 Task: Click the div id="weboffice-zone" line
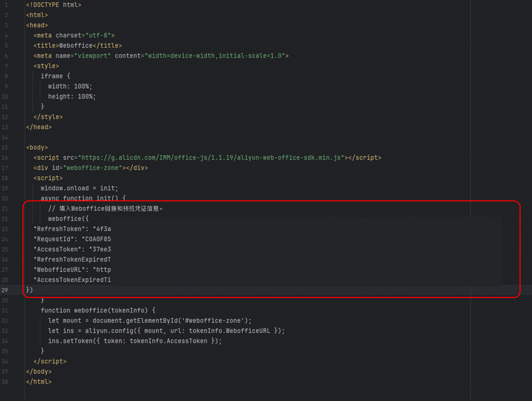pyautogui.click(x=91, y=168)
